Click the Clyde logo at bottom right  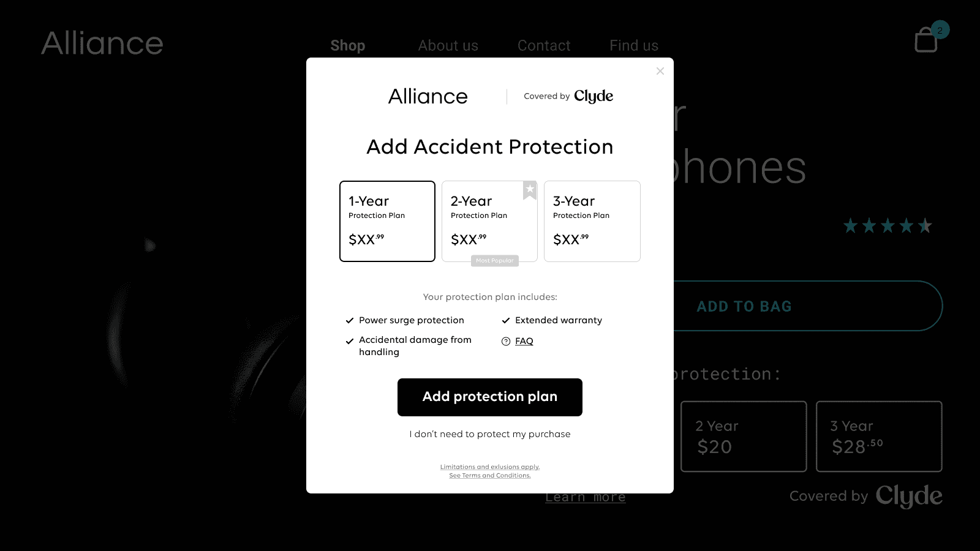pos(909,496)
